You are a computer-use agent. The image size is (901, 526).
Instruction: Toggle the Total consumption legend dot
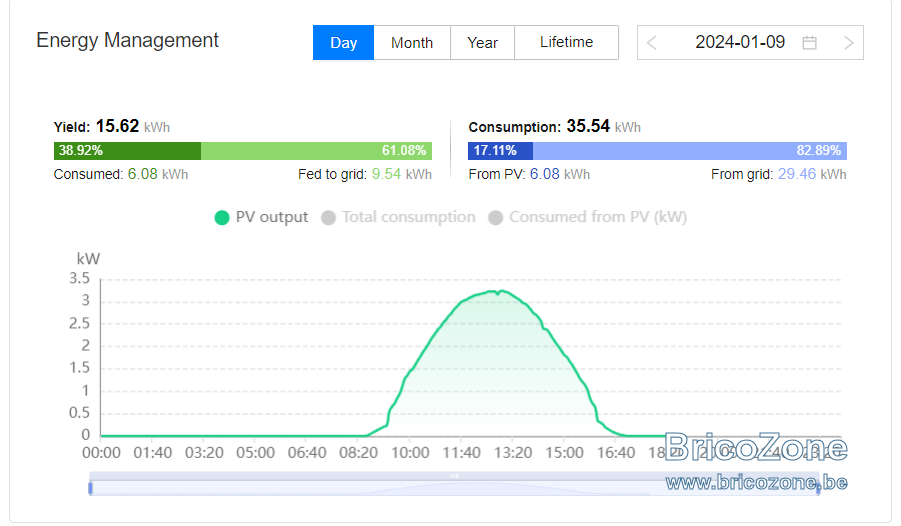click(328, 218)
